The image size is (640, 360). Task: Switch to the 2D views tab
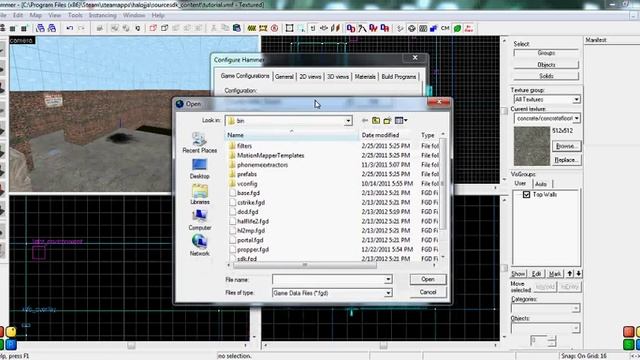click(310, 77)
